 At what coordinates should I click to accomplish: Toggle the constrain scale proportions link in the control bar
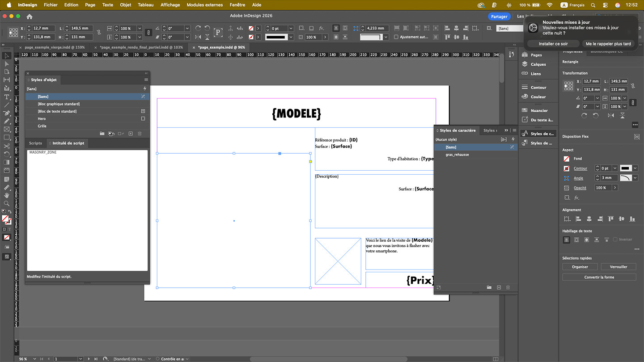[148, 33]
